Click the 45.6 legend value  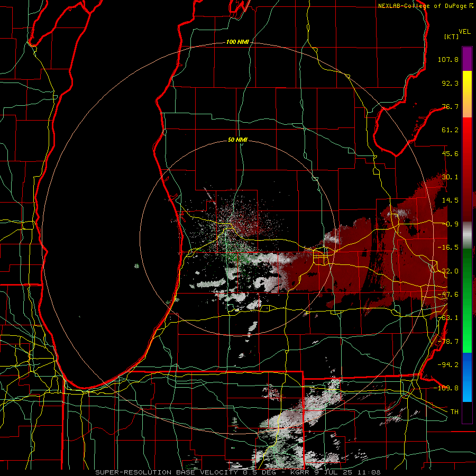[x=450, y=153]
